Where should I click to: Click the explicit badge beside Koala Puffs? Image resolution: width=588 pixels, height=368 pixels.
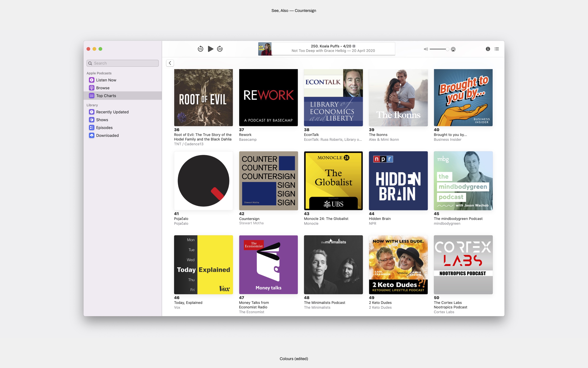[x=354, y=46]
